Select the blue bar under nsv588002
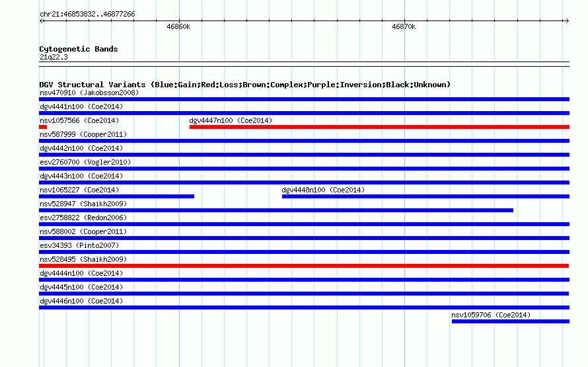 [x=304, y=238]
